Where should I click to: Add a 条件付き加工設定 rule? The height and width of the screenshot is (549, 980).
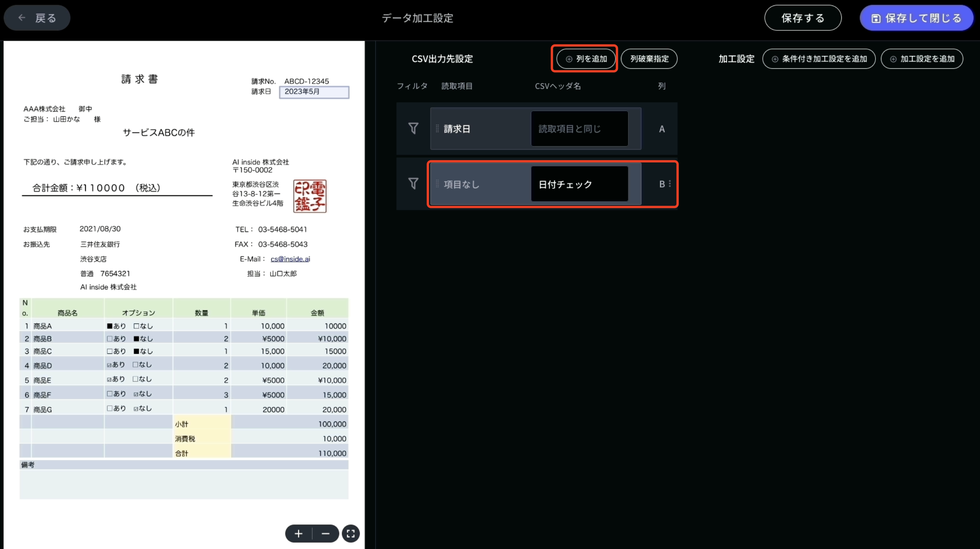(x=818, y=59)
